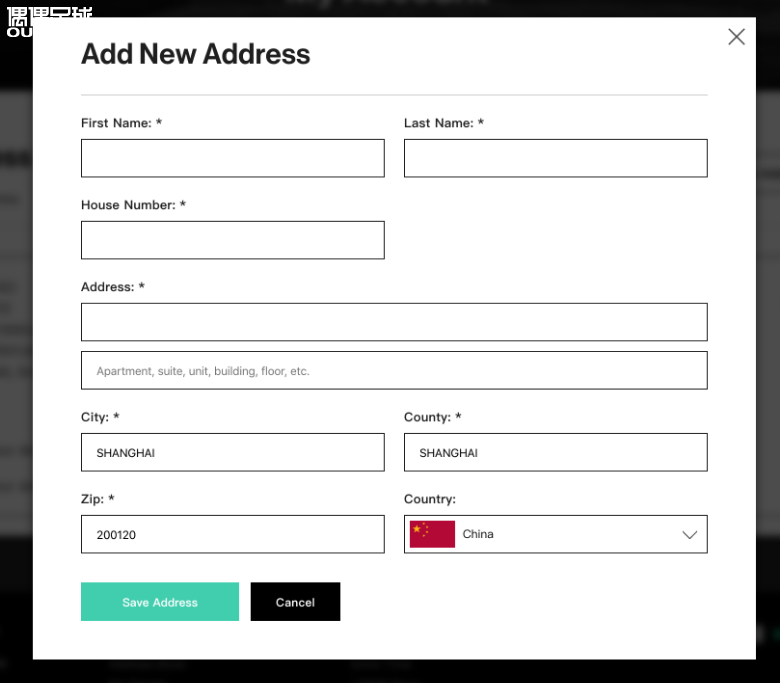The height and width of the screenshot is (683, 780).
Task: Focus the Last Name text box
Action: [555, 158]
